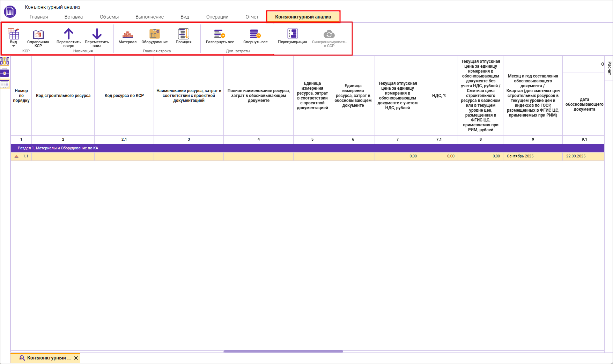Click the horizontal scrollbar under the table
The width and height of the screenshot is (613, 364).
point(283,351)
